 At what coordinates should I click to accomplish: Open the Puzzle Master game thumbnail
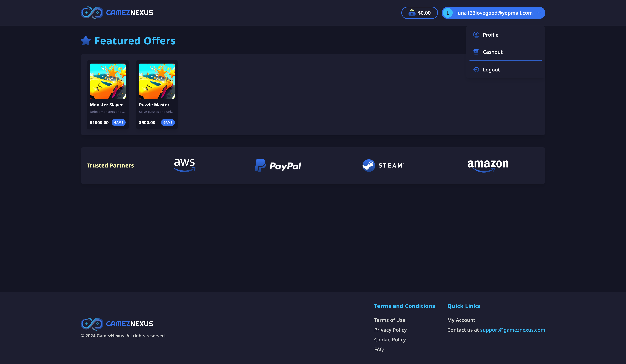[x=157, y=81]
